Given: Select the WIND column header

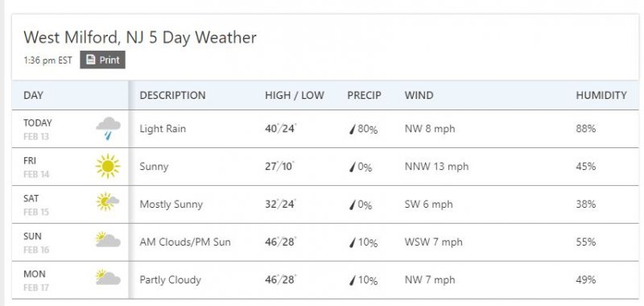Looking at the screenshot, I should (x=419, y=95).
